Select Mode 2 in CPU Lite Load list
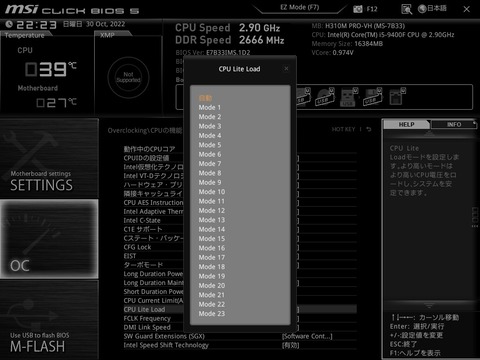Viewport: 480px width, 360px height. pos(210,117)
